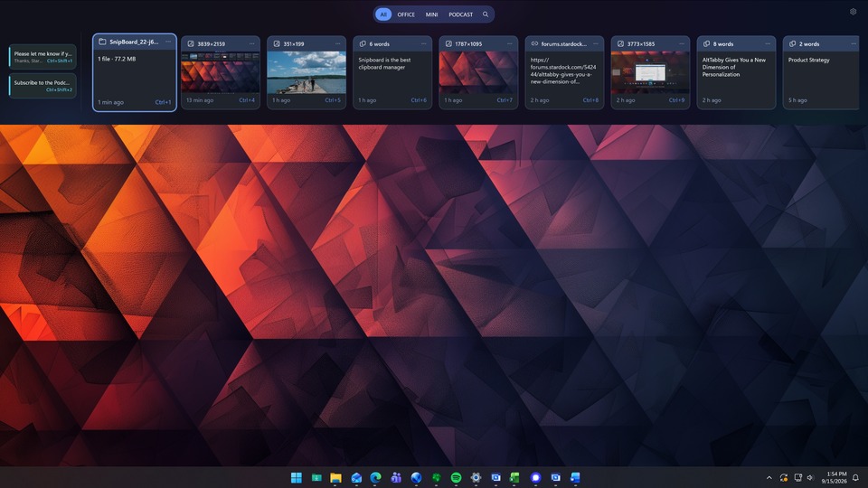Screen dimensions: 868x488
Task: Click the 'Ctrl+9' shortcut label
Action: coord(676,100)
